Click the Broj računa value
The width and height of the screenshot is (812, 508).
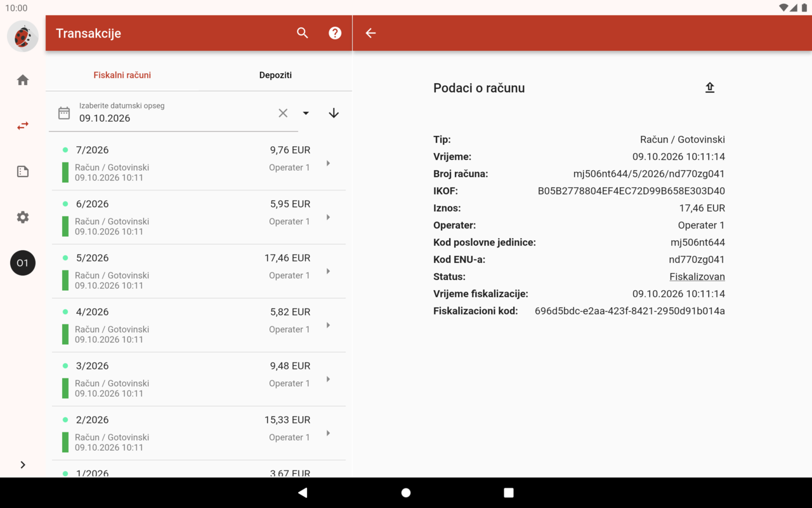pyautogui.click(x=649, y=174)
